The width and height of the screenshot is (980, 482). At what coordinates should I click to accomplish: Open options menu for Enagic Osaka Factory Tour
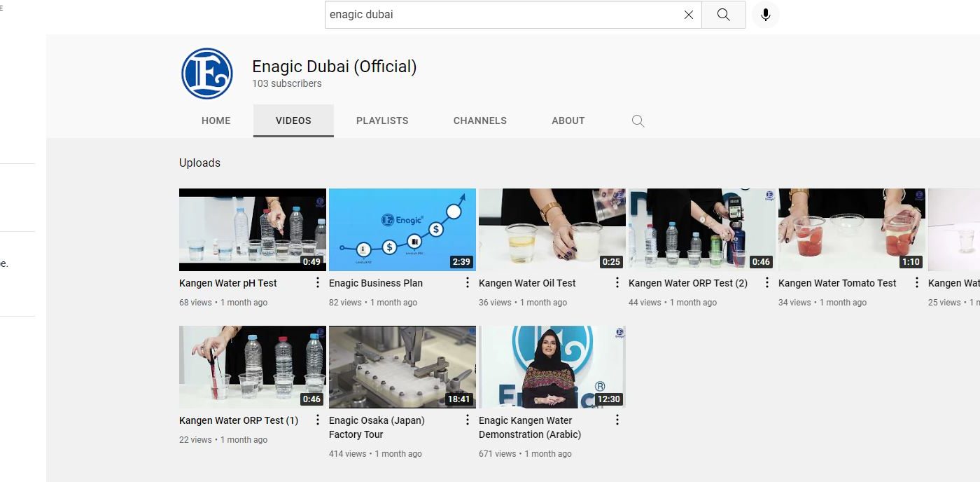(x=468, y=420)
